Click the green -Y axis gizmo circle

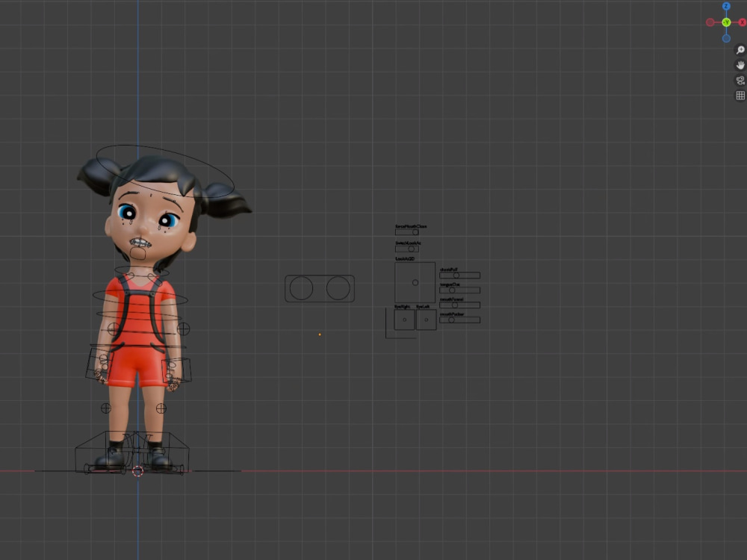pyautogui.click(x=726, y=22)
